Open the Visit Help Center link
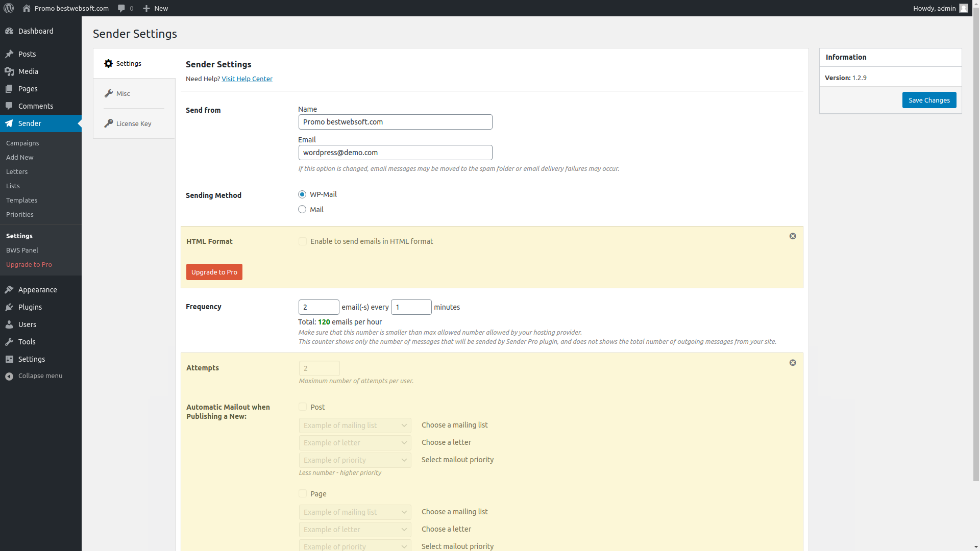 point(247,79)
